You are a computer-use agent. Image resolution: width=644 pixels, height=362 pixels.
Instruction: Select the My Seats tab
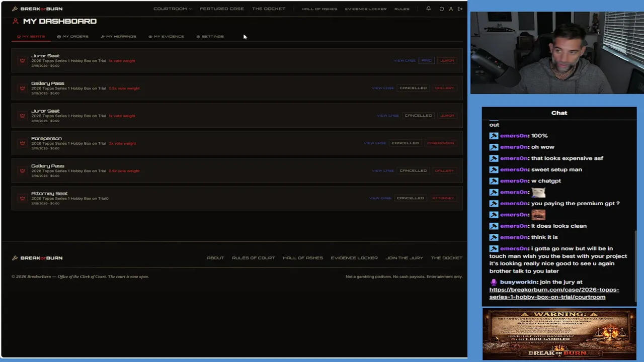[x=31, y=37]
